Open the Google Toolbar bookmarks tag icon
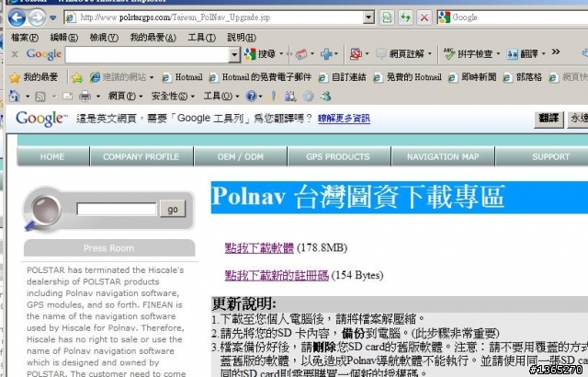The height and width of the screenshot is (377, 588). tap(301, 54)
